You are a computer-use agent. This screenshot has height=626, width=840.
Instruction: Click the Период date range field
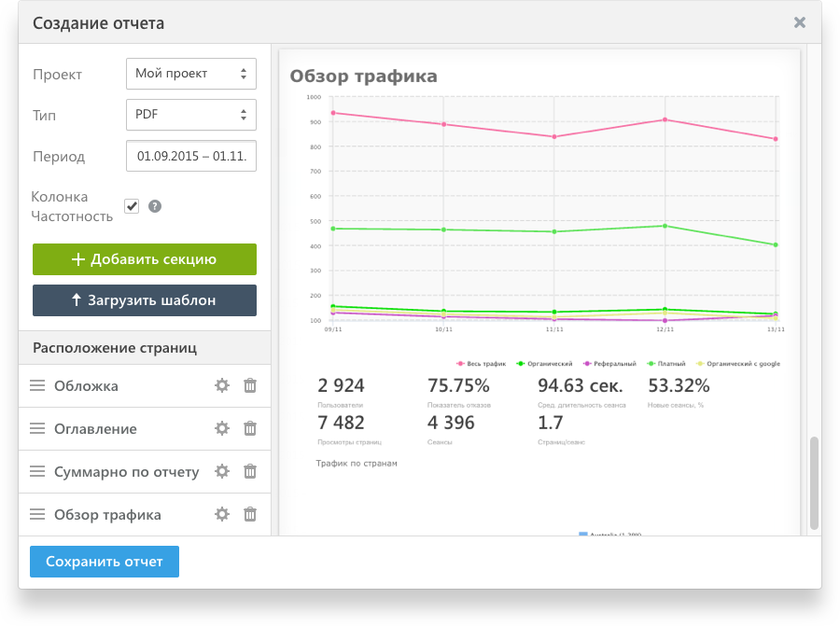pos(191,156)
